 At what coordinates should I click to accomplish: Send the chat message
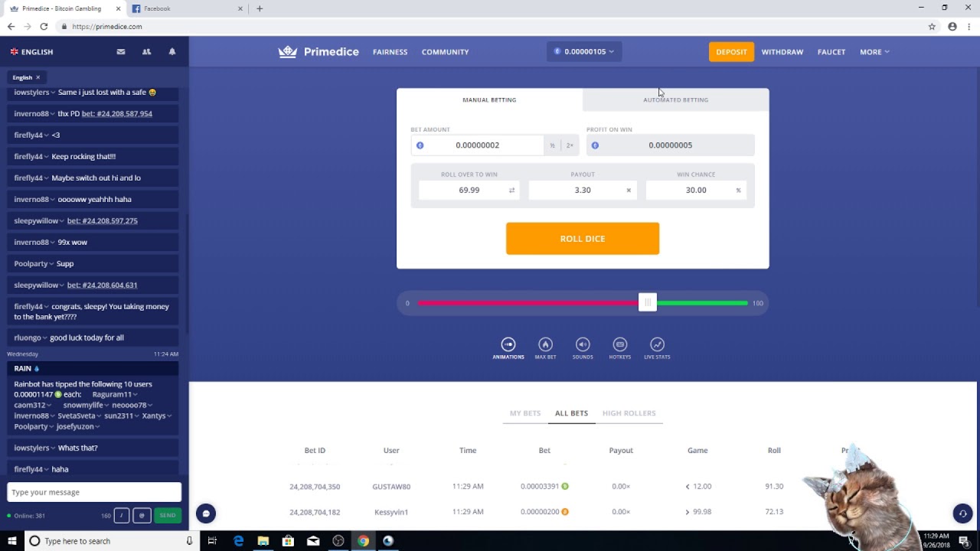coord(168,516)
